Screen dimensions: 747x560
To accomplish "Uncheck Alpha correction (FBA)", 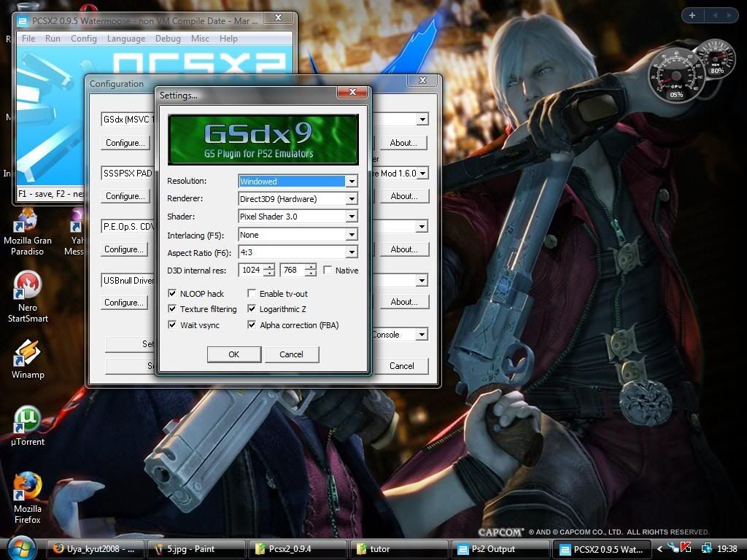I will click(x=252, y=324).
